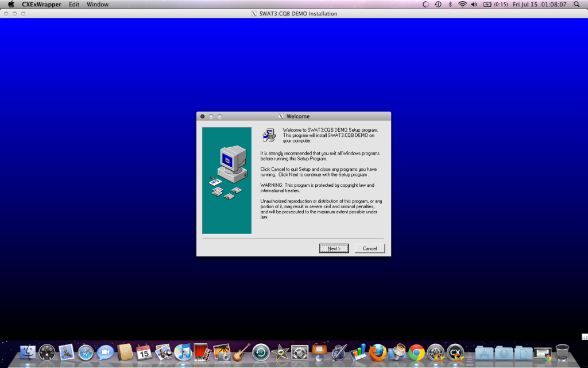The image size is (588, 368).
Task: Close the Welcome dialog window
Action: point(203,116)
